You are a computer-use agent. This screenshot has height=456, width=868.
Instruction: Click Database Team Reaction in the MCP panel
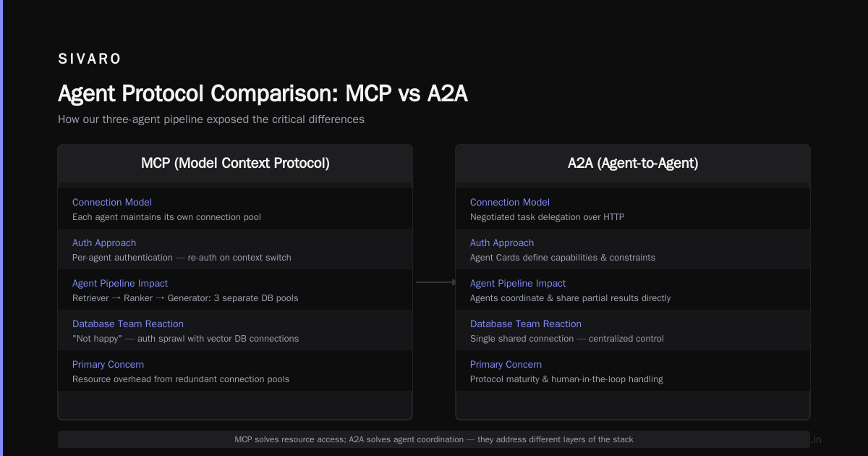click(x=128, y=324)
